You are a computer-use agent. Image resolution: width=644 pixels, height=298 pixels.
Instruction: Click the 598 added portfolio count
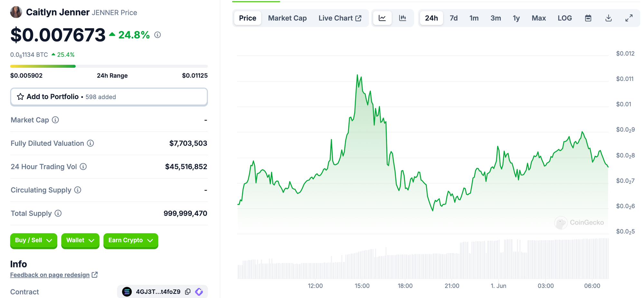pyautogui.click(x=101, y=97)
